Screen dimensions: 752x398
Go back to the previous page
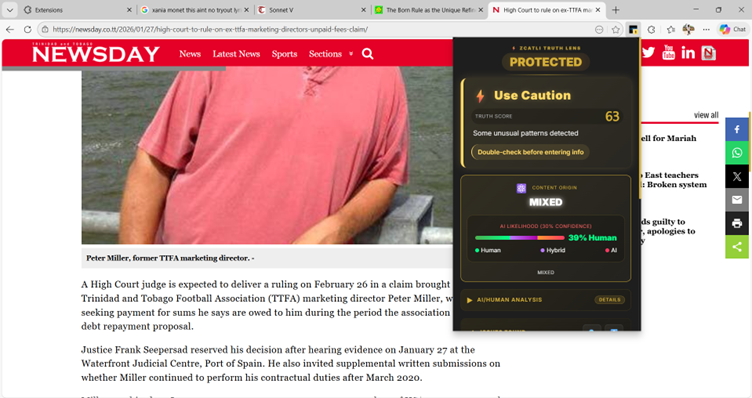(10, 29)
